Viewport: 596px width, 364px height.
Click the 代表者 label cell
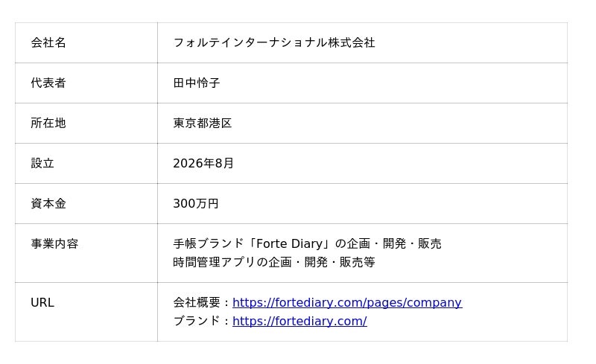(86, 83)
